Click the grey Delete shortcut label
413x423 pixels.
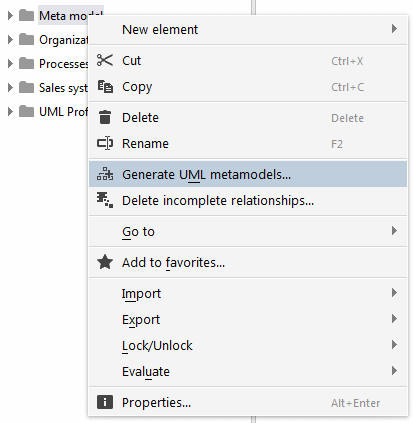[x=347, y=118]
